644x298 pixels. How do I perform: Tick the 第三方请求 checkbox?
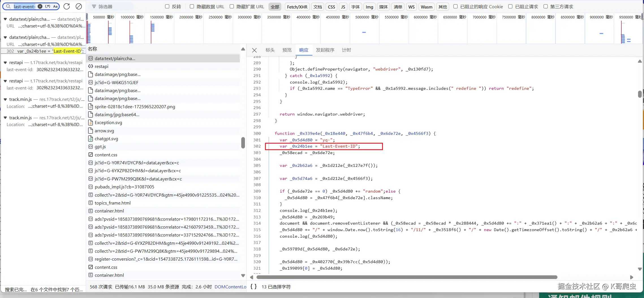point(546,7)
